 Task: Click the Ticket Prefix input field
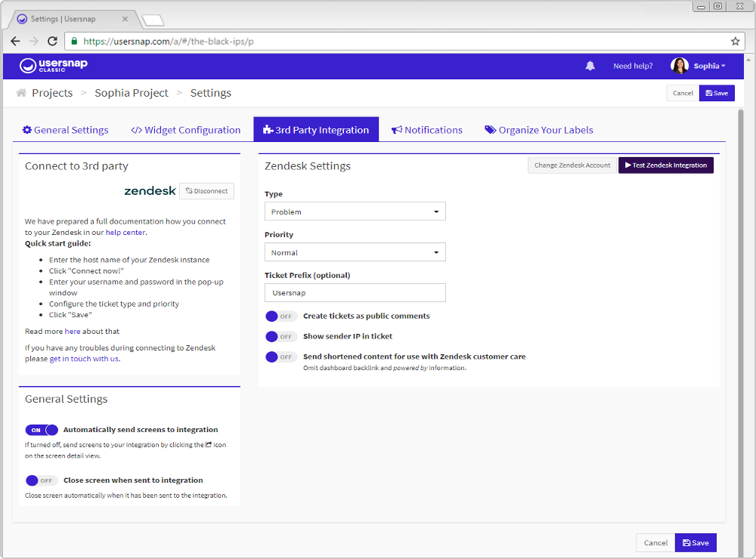point(355,293)
